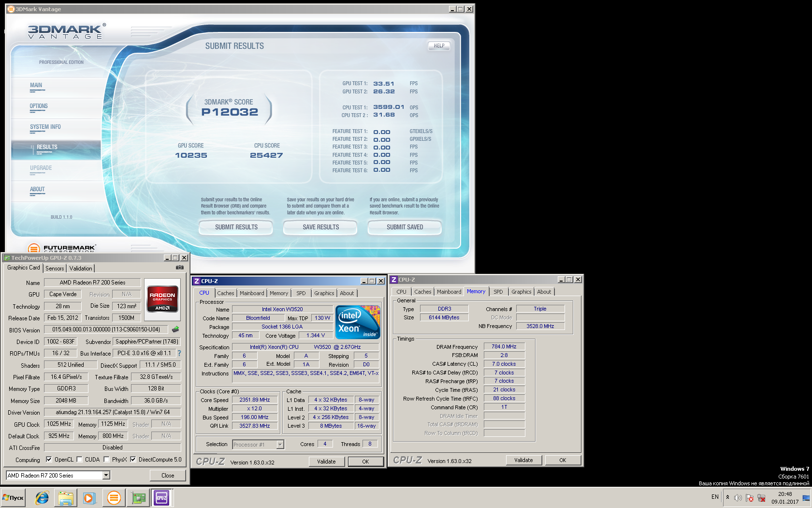Click the Futuremark logo
812x508 pixels.
pos(61,248)
